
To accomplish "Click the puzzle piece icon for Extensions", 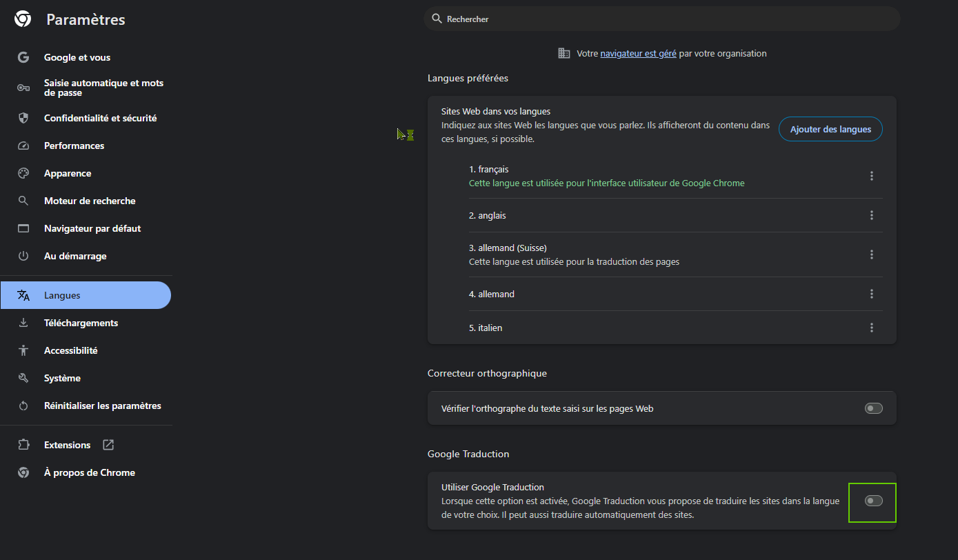I will click(23, 445).
